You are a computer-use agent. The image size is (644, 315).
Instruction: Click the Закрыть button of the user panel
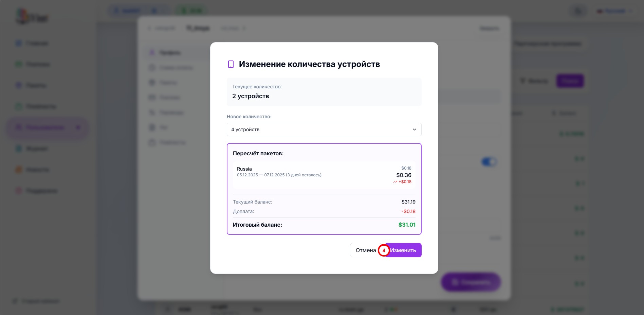pos(489,28)
